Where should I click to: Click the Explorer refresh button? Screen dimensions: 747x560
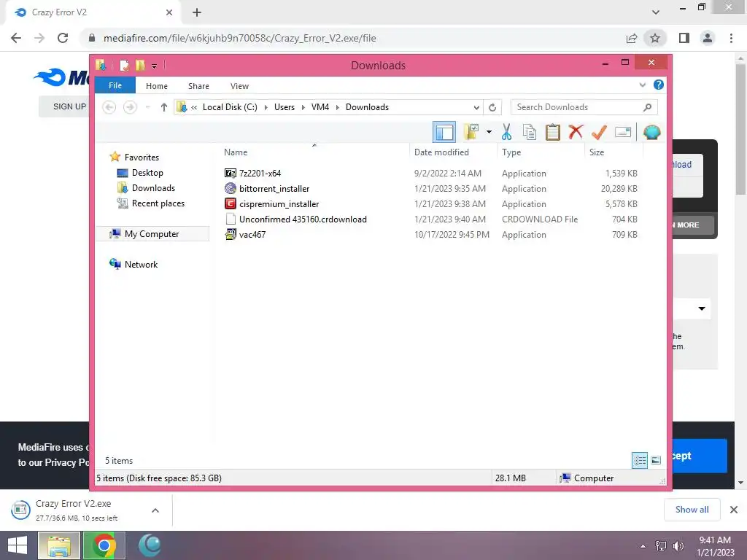[492, 108]
